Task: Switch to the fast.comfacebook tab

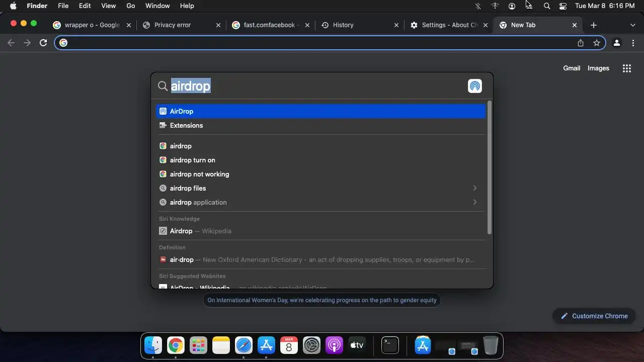Action: click(270, 25)
